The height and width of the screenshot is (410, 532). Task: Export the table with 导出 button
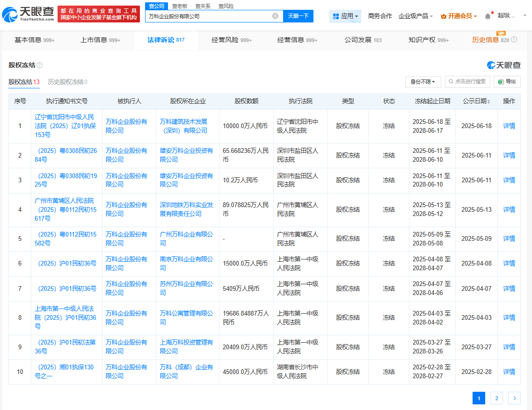click(507, 81)
